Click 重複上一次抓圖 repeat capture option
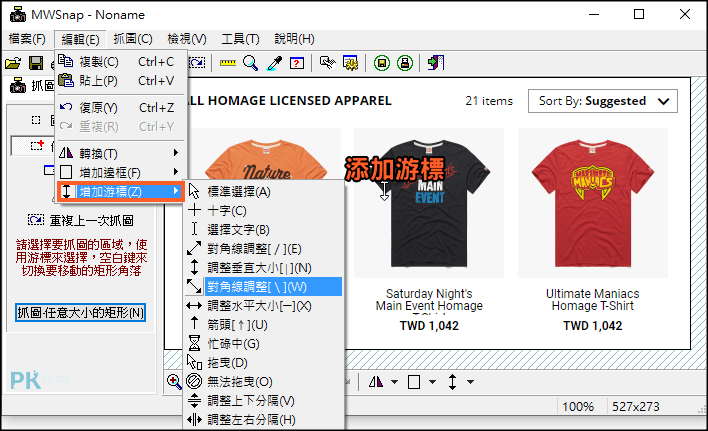This screenshot has width=708, height=431. coord(80,220)
